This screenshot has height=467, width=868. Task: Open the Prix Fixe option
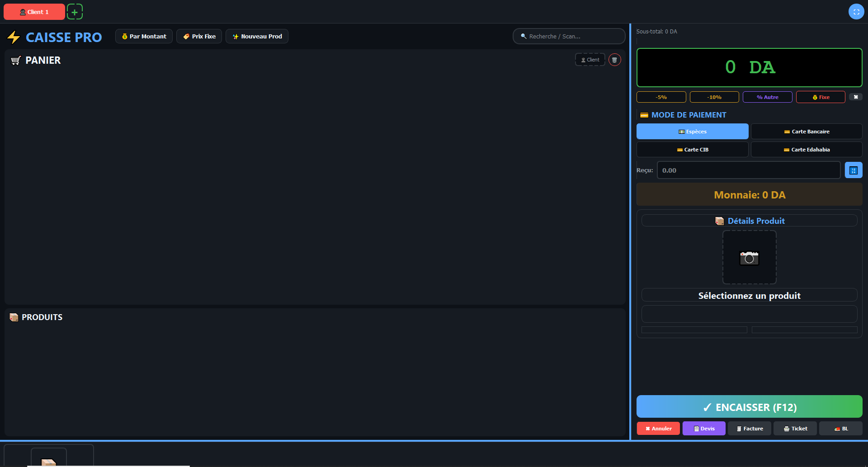coord(199,36)
